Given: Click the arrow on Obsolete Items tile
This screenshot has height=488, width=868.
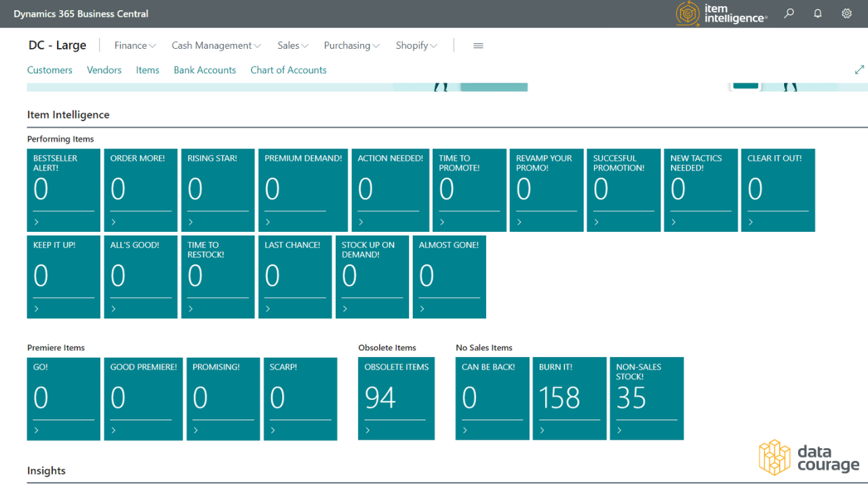Looking at the screenshot, I should click(x=368, y=430).
